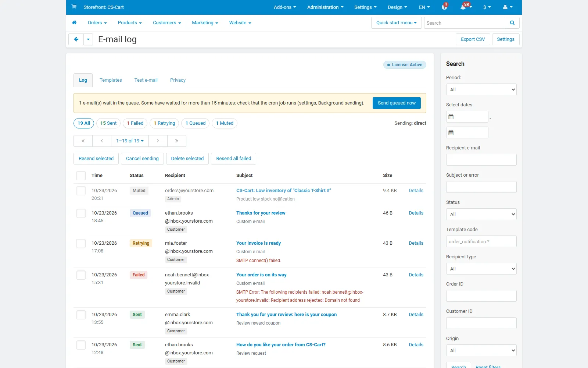Open the second date calendar picker
Image resolution: width=588 pixels, height=368 pixels.
pos(451,132)
